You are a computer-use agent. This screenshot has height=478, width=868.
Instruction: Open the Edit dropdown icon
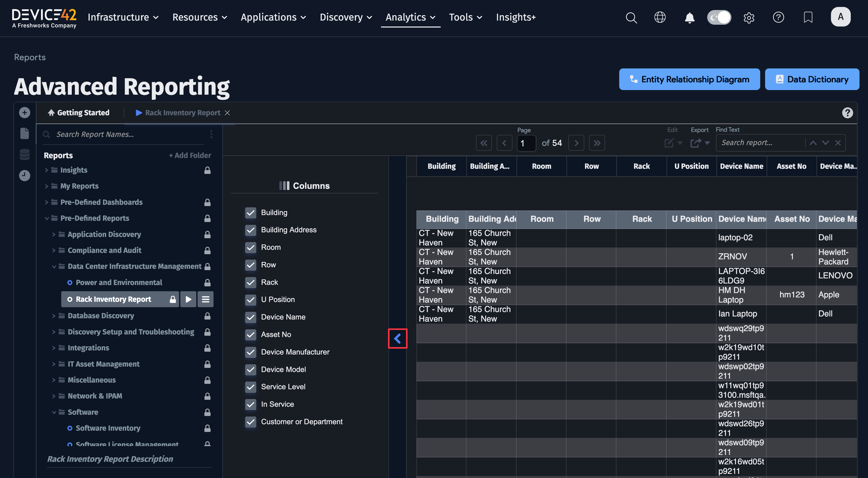(673, 143)
